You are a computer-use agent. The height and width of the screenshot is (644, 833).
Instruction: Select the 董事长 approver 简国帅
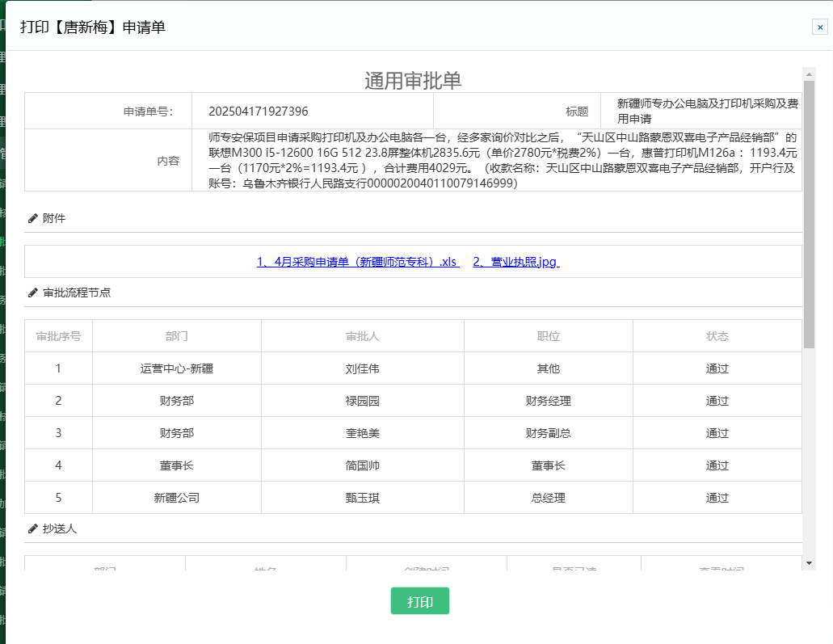pyautogui.click(x=362, y=465)
